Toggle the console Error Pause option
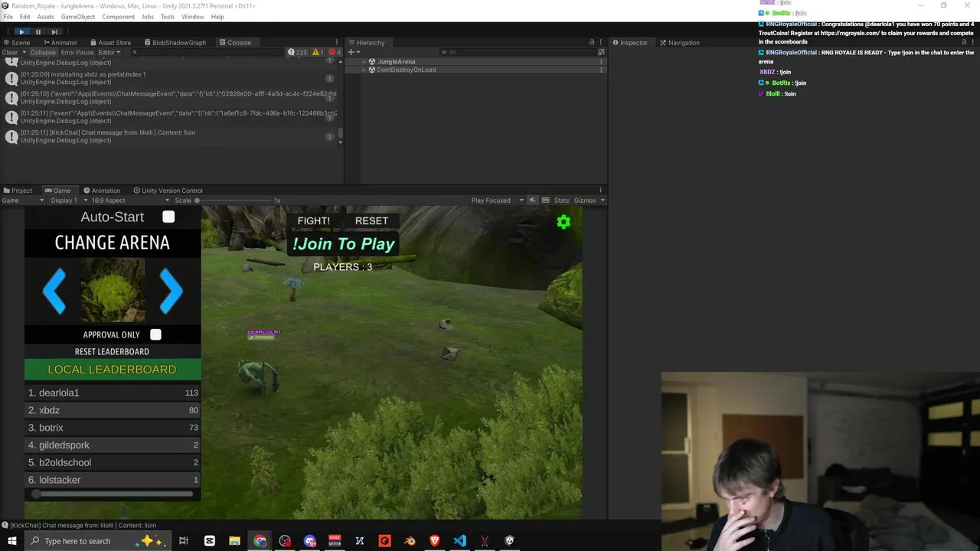The width and height of the screenshot is (980, 551). point(77,53)
